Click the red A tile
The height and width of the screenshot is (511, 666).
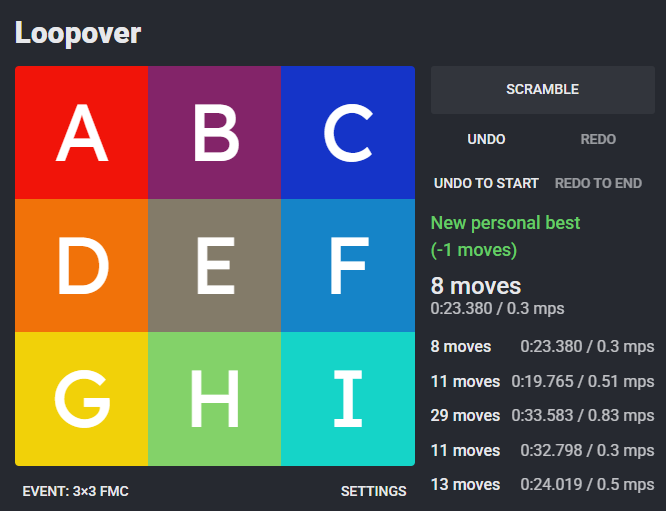[82, 133]
